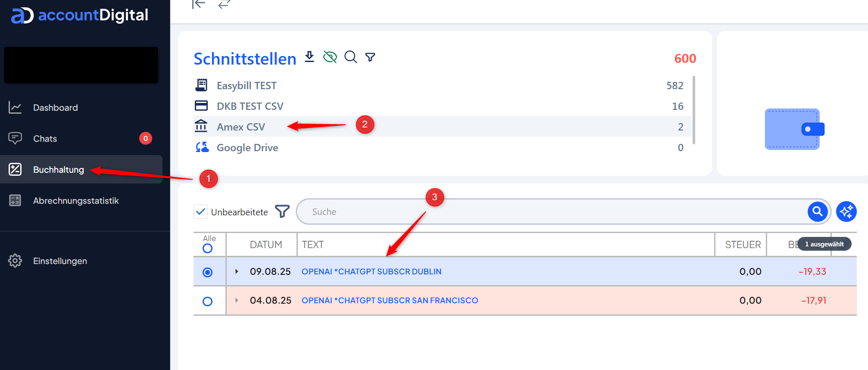Select the Easybill TEST interface

point(442,85)
